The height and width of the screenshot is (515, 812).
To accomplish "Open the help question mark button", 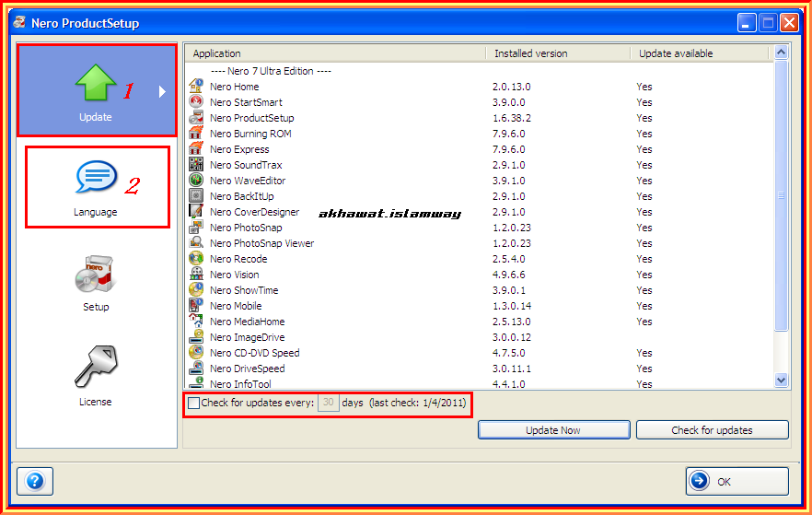I will click(x=35, y=481).
